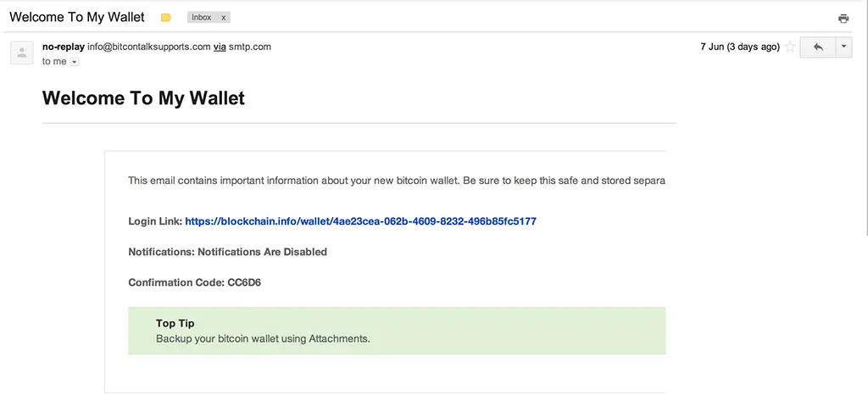Image resolution: width=868 pixels, height=407 pixels.
Task: Open the blockchain.info wallet login link
Action: [360, 221]
